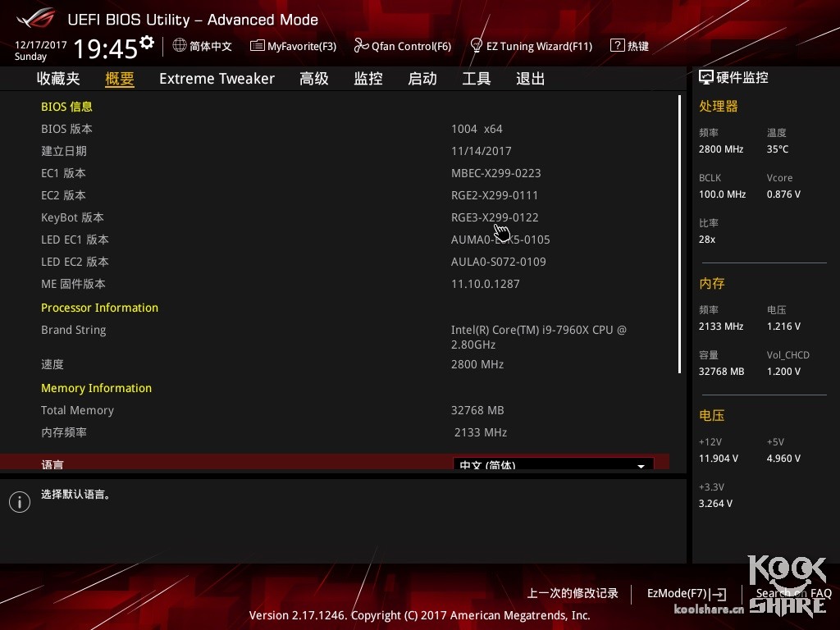Open the 收藏夹 favorites tab
This screenshot has height=630, width=840.
[x=58, y=79]
